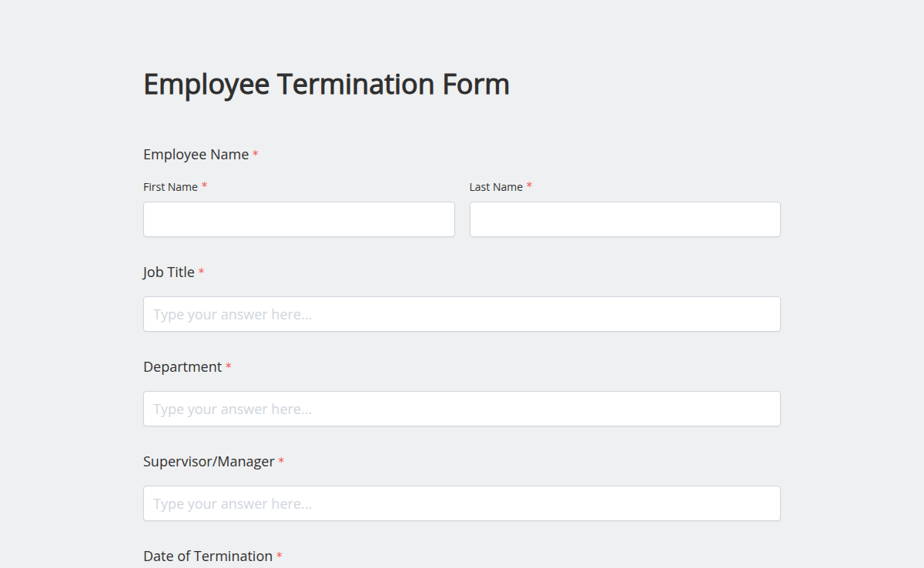Click the Employee Termination Form title
The image size is (924, 568).
(326, 83)
